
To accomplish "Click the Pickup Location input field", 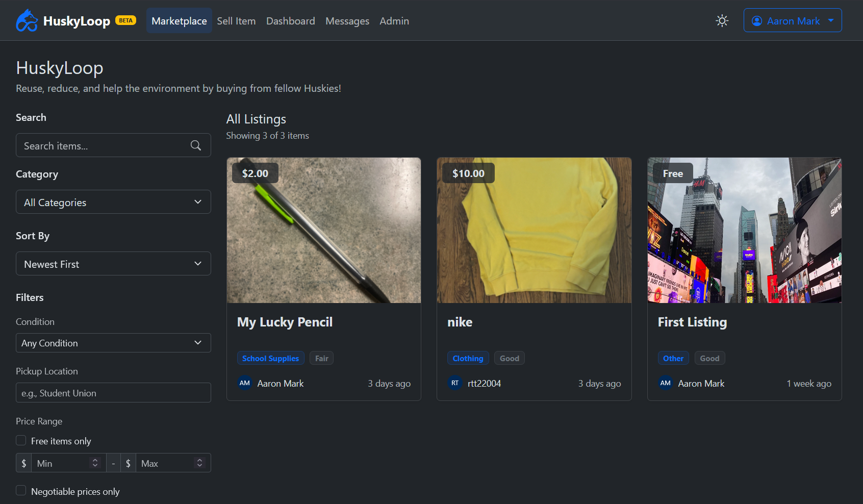I will (x=113, y=393).
